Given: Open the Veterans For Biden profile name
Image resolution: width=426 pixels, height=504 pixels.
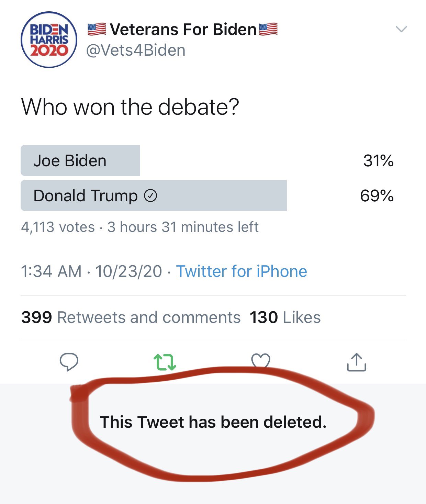Looking at the screenshot, I should point(183,30).
